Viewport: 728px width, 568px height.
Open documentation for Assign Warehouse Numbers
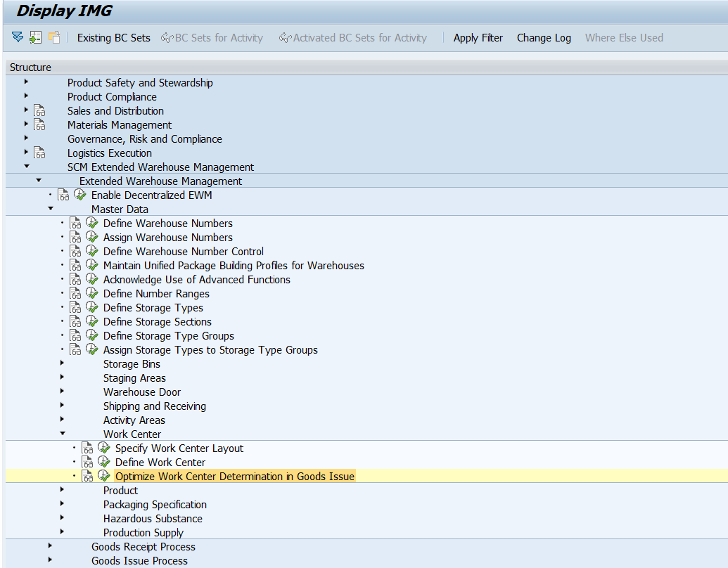(x=76, y=237)
